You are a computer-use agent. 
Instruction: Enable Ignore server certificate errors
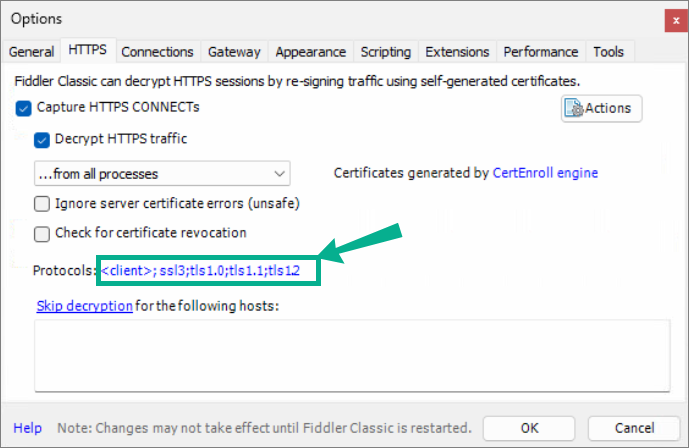click(42, 204)
